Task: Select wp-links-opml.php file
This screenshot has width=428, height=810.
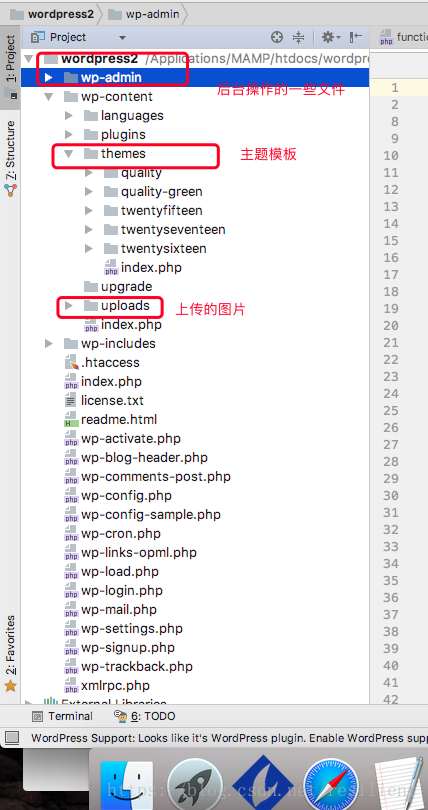Action: click(x=131, y=553)
